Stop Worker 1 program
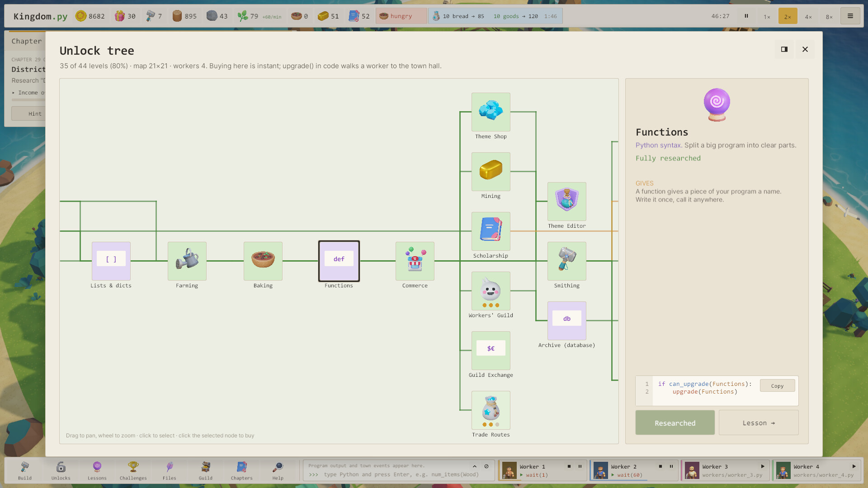The image size is (868, 488). pos(569,466)
